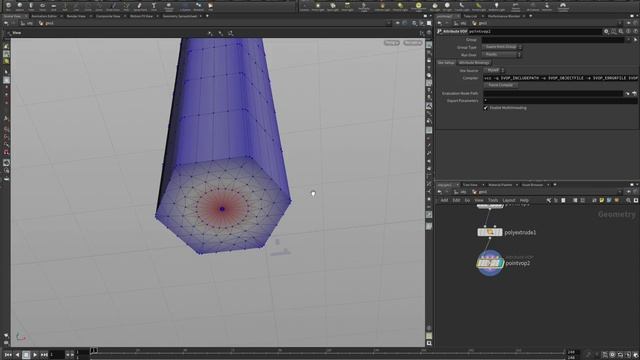Select the polyextrude1 node
Viewport: 640px width, 360px height.
(x=490, y=232)
